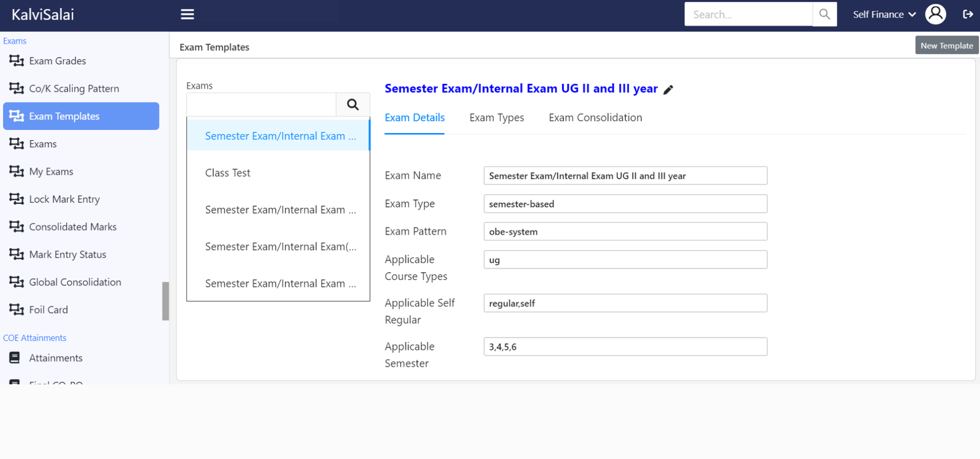Switch to the Exam Types tab
980x459 pixels.
[x=497, y=118]
